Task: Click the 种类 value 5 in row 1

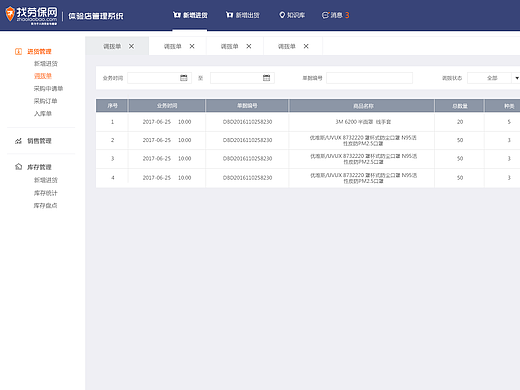Action: point(509,122)
